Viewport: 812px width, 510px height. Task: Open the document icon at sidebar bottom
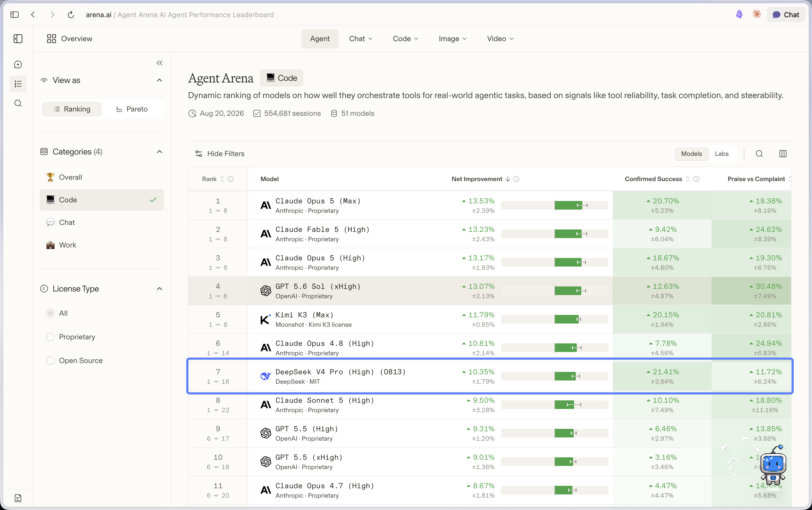click(18, 498)
